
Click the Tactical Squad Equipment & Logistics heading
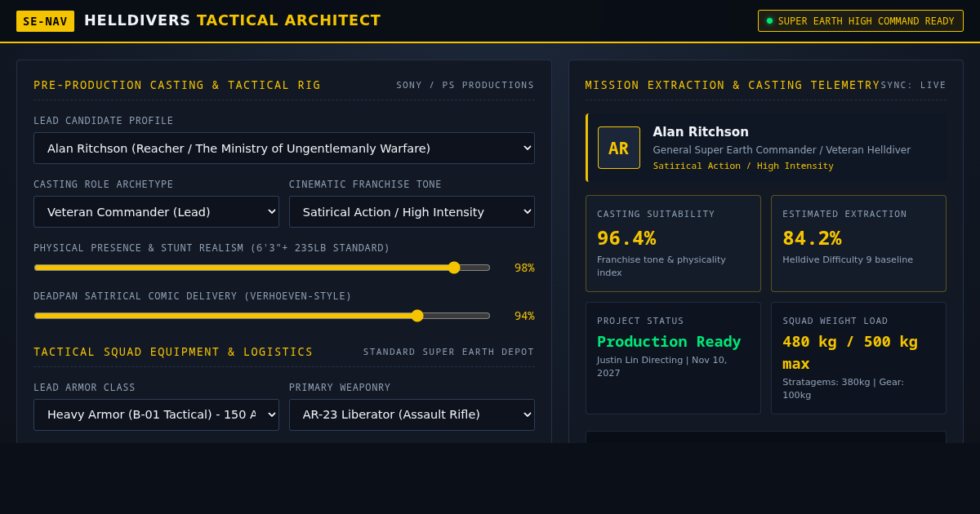tap(173, 352)
